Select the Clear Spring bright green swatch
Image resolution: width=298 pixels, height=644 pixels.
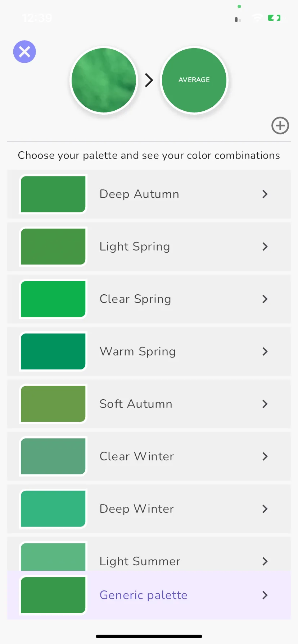point(53,299)
